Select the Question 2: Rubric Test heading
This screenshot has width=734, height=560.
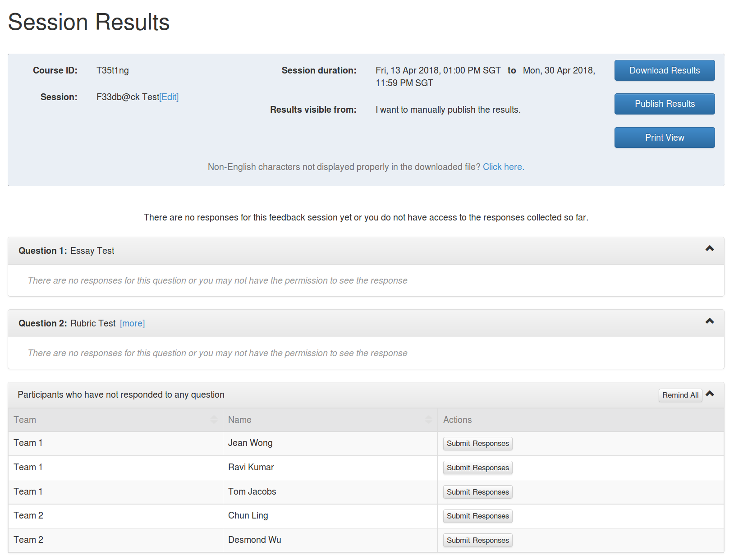pyautogui.click(x=67, y=323)
